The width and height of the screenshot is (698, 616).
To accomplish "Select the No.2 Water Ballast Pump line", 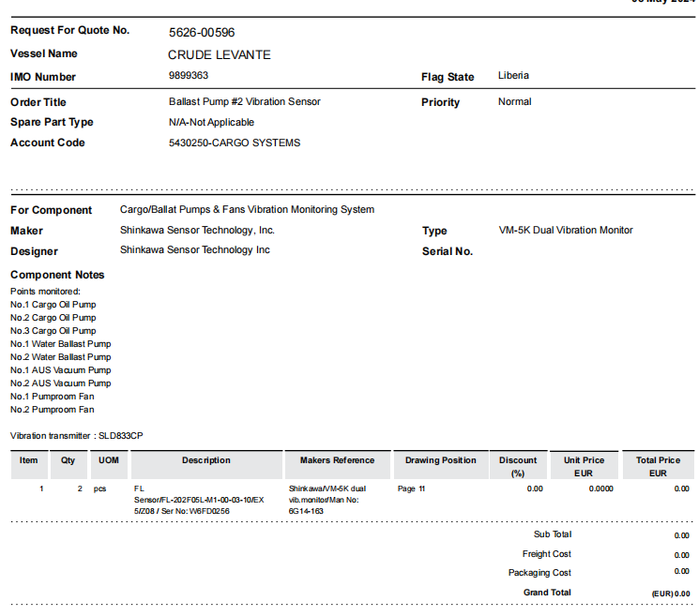I will click(60, 357).
